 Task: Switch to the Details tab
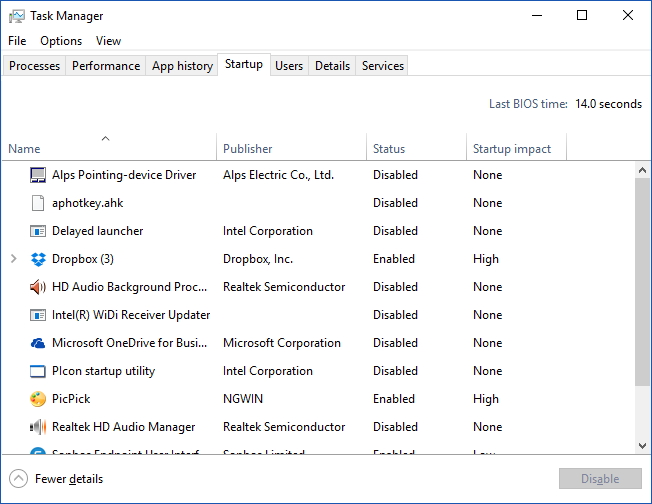(x=332, y=66)
